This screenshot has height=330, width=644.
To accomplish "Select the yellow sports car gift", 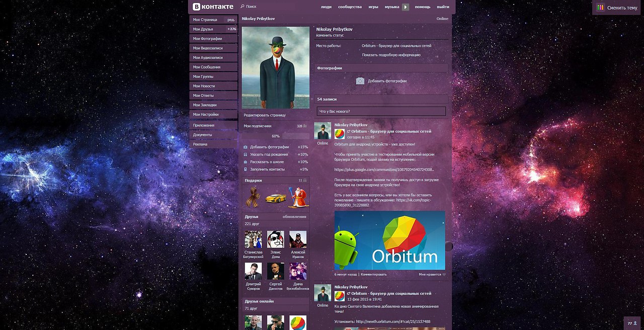I will pos(275,198).
